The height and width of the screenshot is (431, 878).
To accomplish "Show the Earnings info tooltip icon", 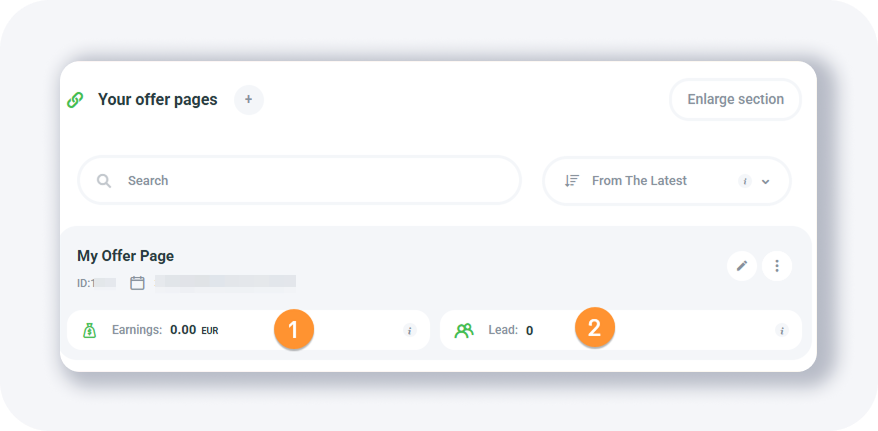I will tap(409, 330).
